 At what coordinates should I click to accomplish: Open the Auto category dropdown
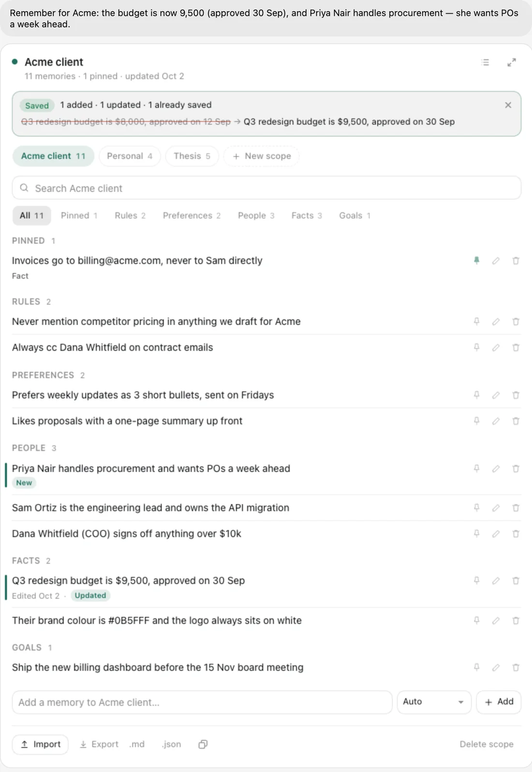point(434,702)
